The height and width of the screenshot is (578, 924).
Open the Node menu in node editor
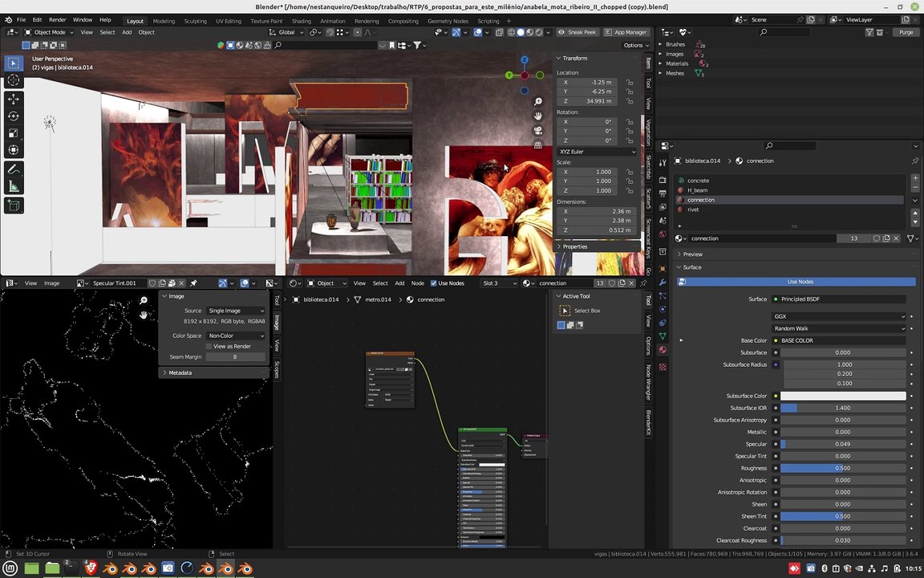(418, 283)
